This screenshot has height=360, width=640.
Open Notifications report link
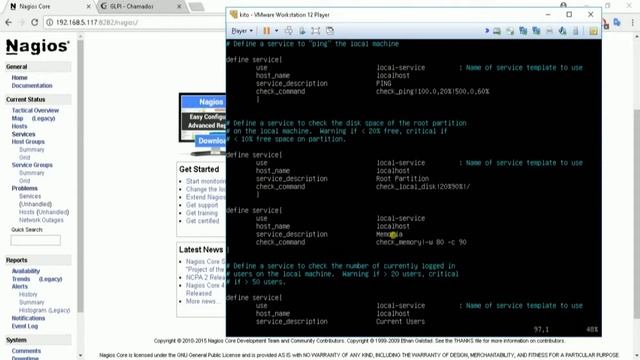pos(28,318)
